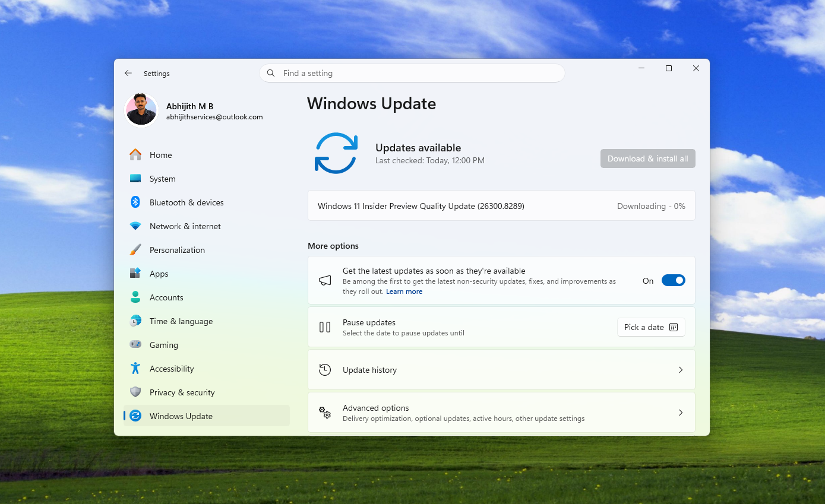Screen dimensions: 825x504
Task: Click the Download & install all button
Action: [x=647, y=159]
